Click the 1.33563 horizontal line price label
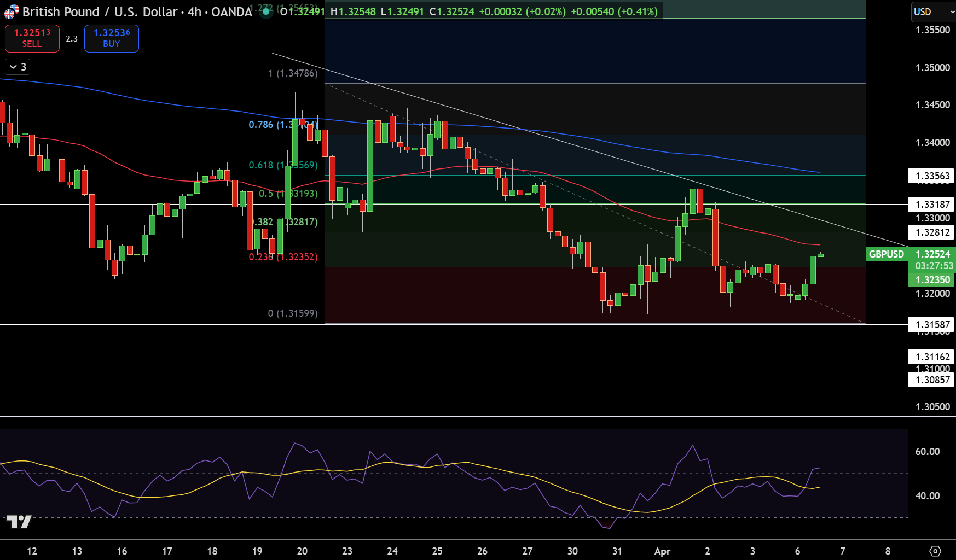 [932, 176]
